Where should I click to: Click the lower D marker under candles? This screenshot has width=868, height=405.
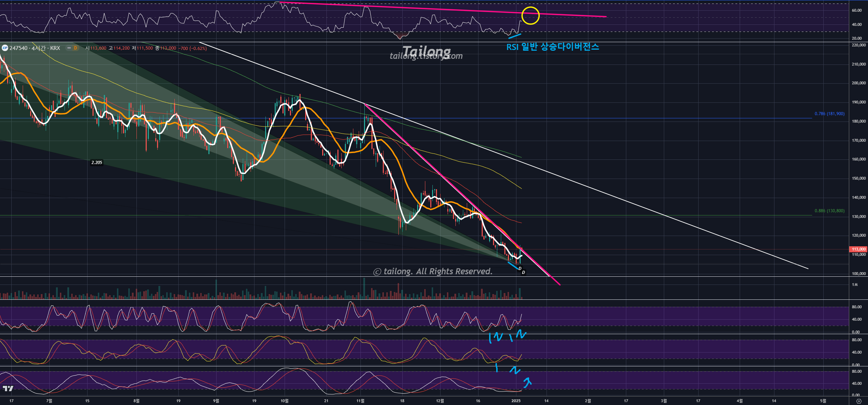[523, 272]
